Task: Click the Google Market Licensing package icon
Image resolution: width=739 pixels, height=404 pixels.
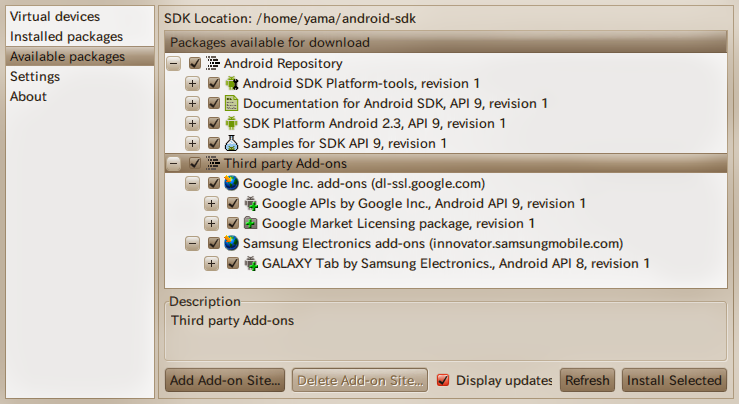Action: click(250, 223)
